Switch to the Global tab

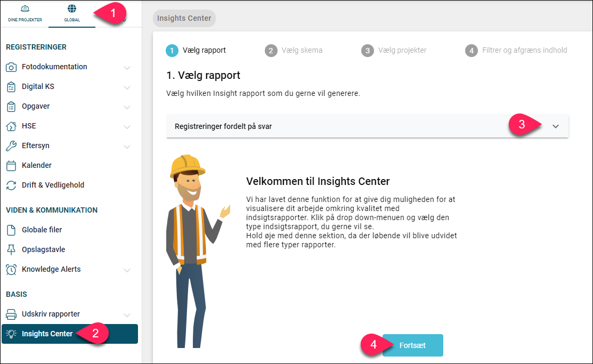click(x=72, y=14)
